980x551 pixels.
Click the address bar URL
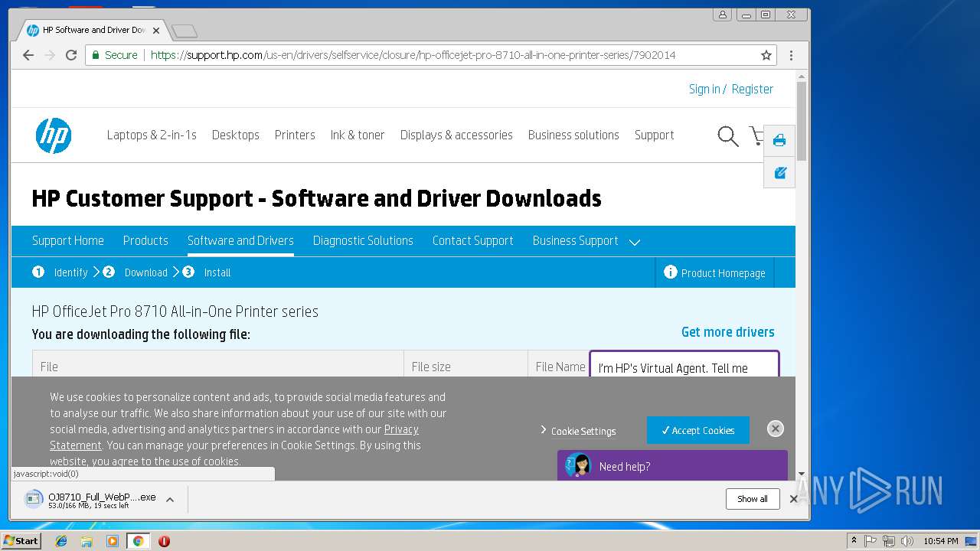[x=413, y=55]
